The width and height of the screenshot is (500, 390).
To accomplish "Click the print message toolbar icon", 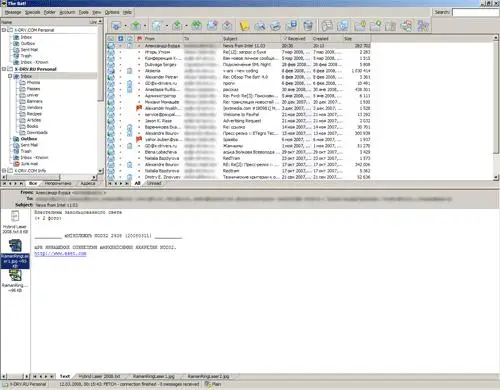I will (276, 26).
